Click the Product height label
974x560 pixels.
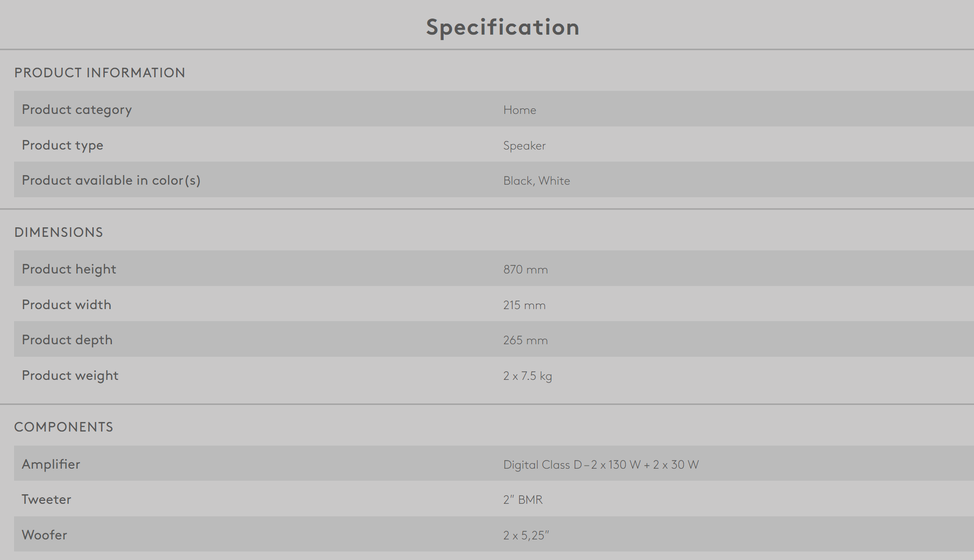(69, 269)
